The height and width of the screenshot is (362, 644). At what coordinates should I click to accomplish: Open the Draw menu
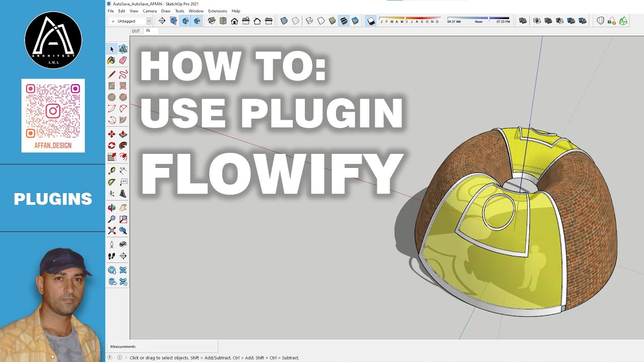tap(166, 11)
